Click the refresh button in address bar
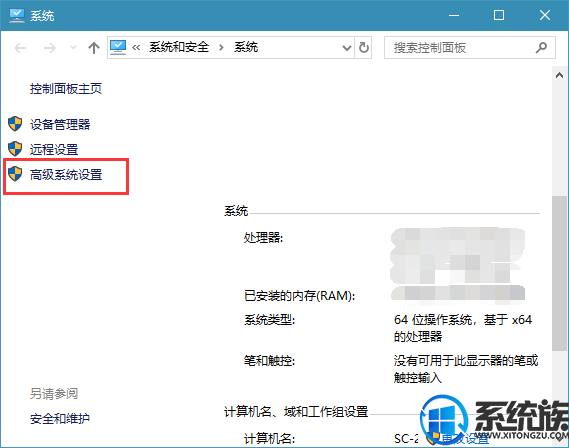 coord(363,48)
